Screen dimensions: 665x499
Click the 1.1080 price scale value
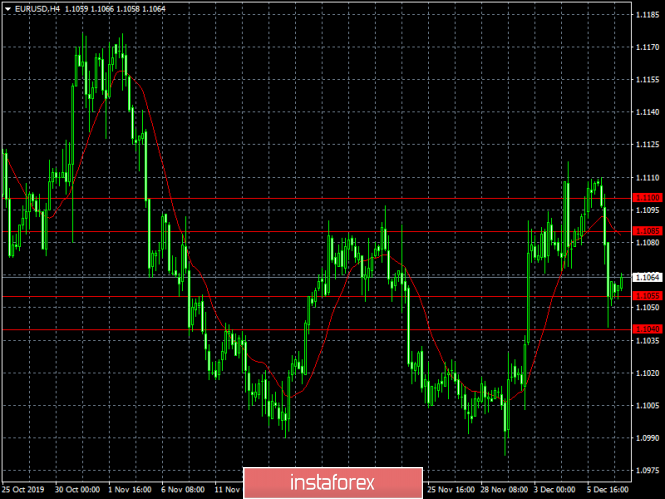pyautogui.click(x=648, y=243)
